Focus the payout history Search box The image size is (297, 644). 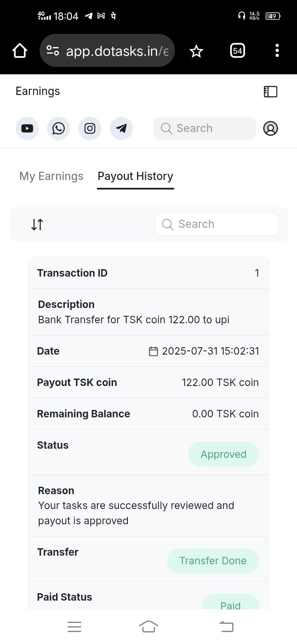(x=217, y=224)
